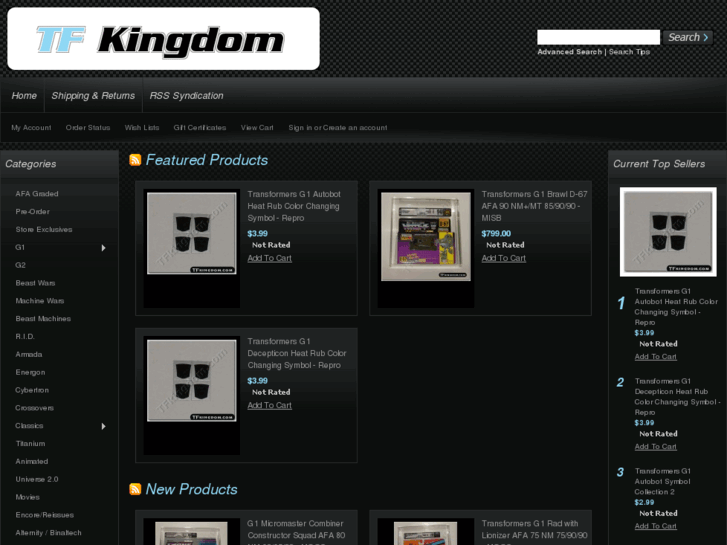Image resolution: width=727 pixels, height=545 pixels.
Task: Click Create an account link
Action: pos(355,128)
